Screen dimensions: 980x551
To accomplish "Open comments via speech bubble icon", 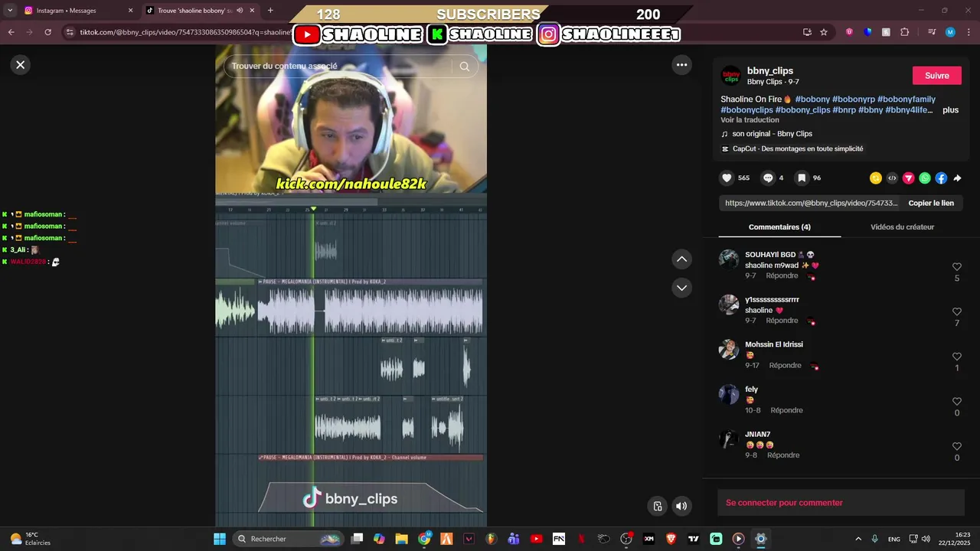I will pos(768,178).
